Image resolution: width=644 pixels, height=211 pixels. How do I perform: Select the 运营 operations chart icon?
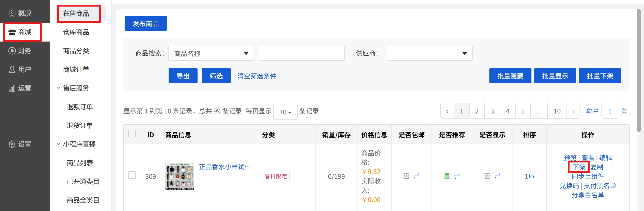pyautogui.click(x=12, y=88)
